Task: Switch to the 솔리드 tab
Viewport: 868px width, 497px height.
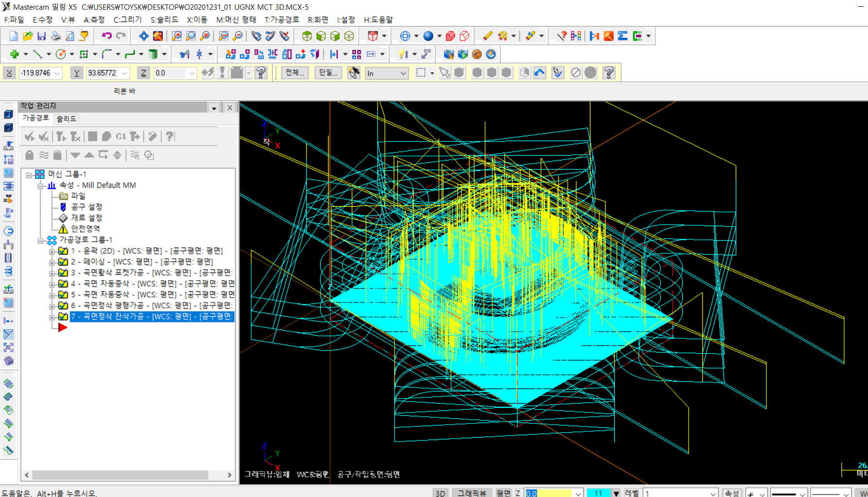Action: (x=66, y=119)
